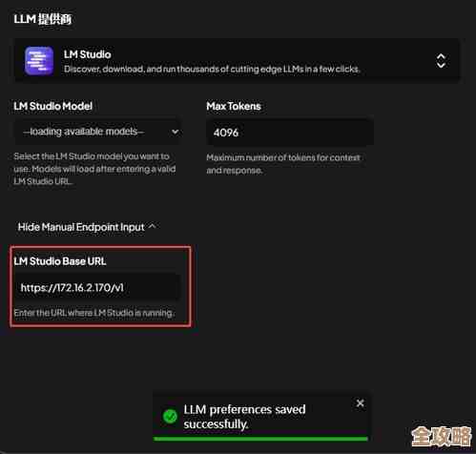Click the watermark logo in bottom corner
Image resolution: width=476 pixels, height=454 pixels.
coord(441,436)
